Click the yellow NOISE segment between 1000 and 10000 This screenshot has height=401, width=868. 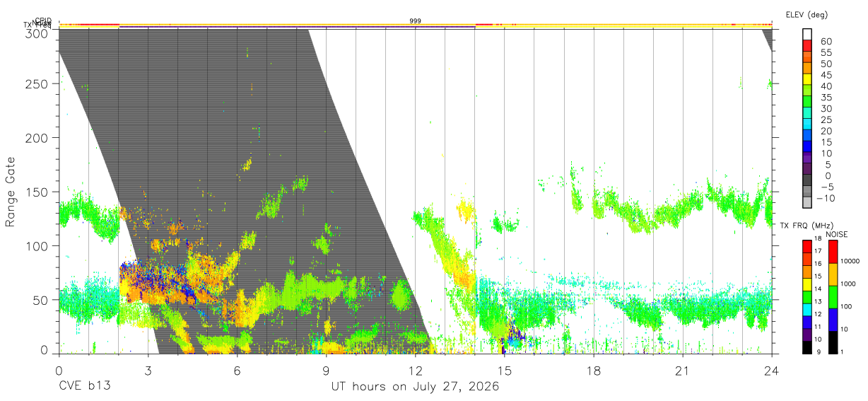click(x=833, y=274)
